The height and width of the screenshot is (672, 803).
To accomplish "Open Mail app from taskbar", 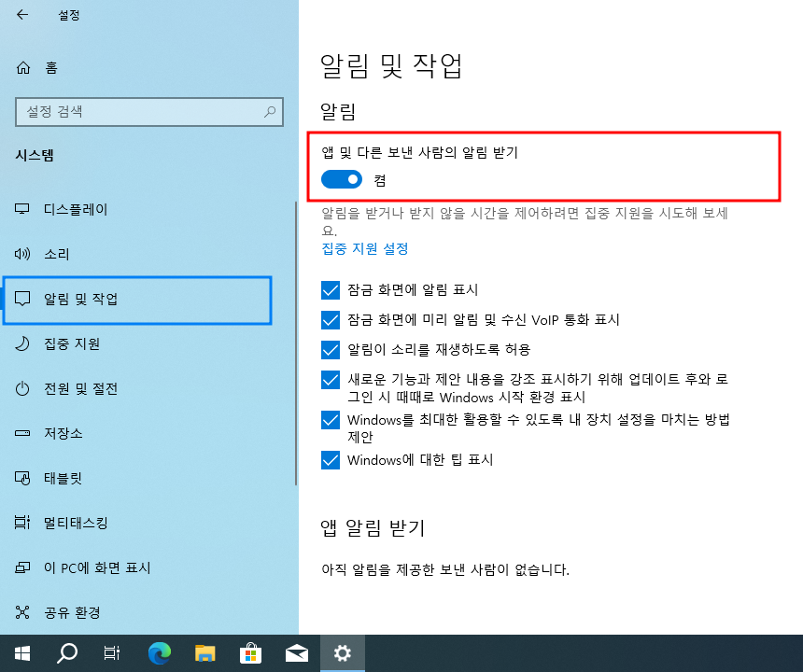I will pos(297,653).
